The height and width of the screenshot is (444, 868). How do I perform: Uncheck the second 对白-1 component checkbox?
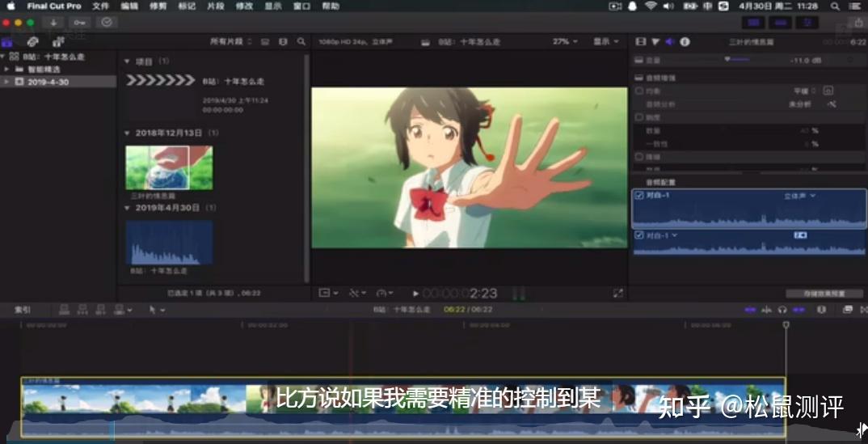(639, 235)
